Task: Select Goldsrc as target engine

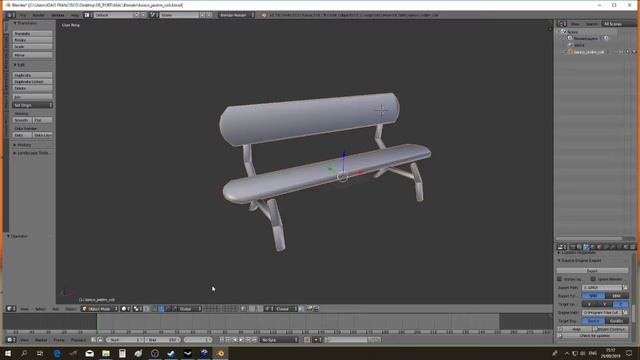Action: 617,321
